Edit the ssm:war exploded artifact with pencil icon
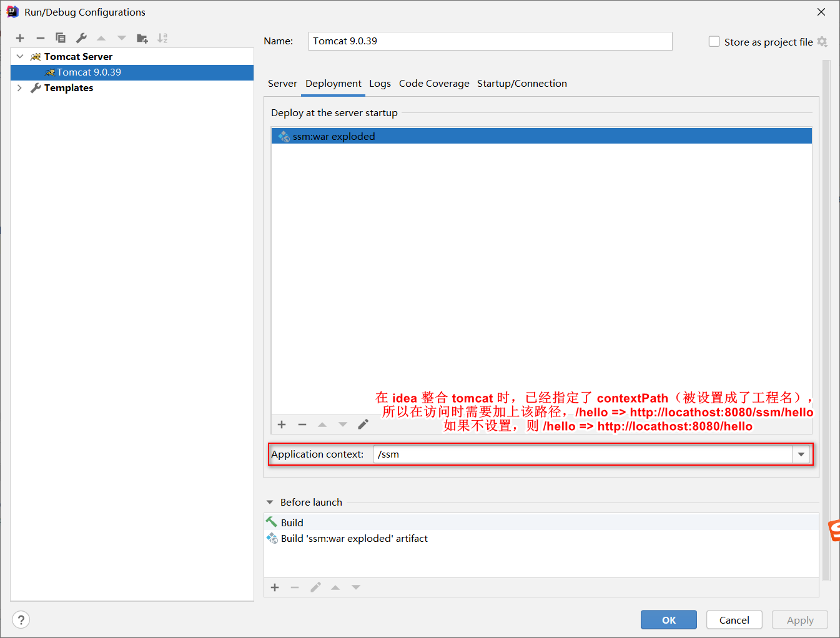Screen dimensions: 840x638 tap(363, 424)
